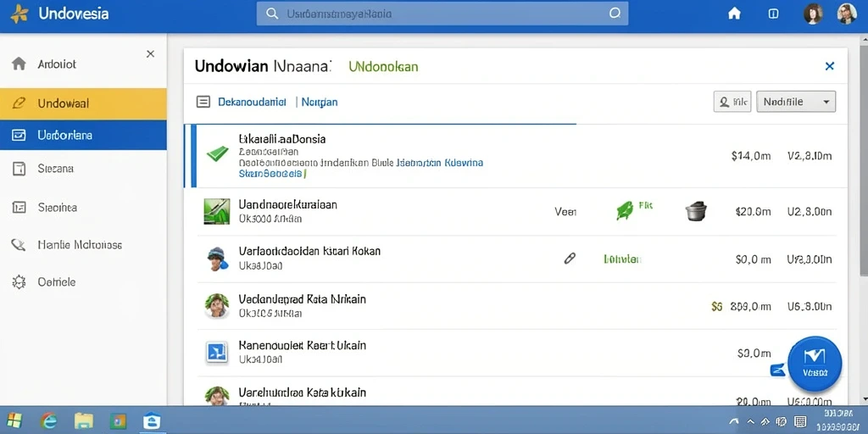Viewport: 868px width, 434px height.
Task: Click the house icon next to Ardoriot
Action: pyautogui.click(x=19, y=64)
